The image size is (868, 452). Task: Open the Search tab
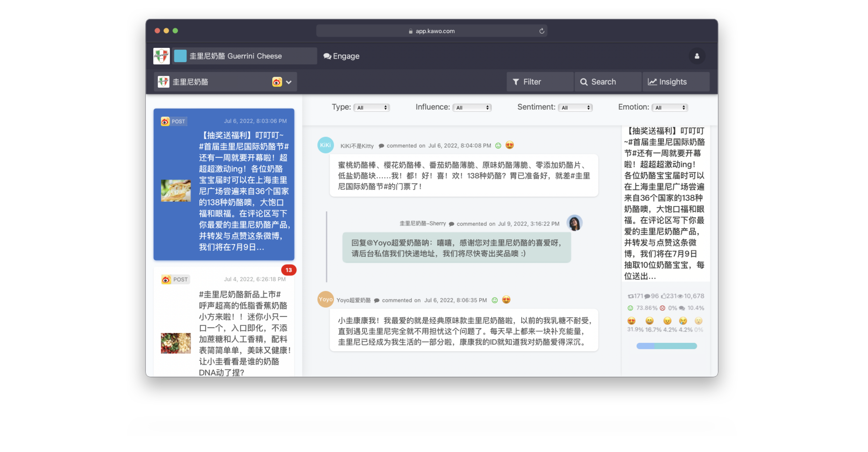coord(608,82)
